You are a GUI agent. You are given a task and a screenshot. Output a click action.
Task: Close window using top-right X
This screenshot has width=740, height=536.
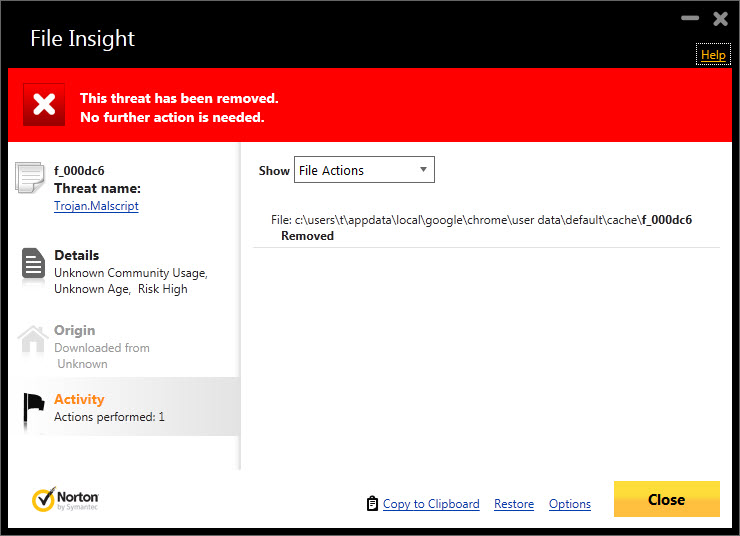[x=720, y=18]
